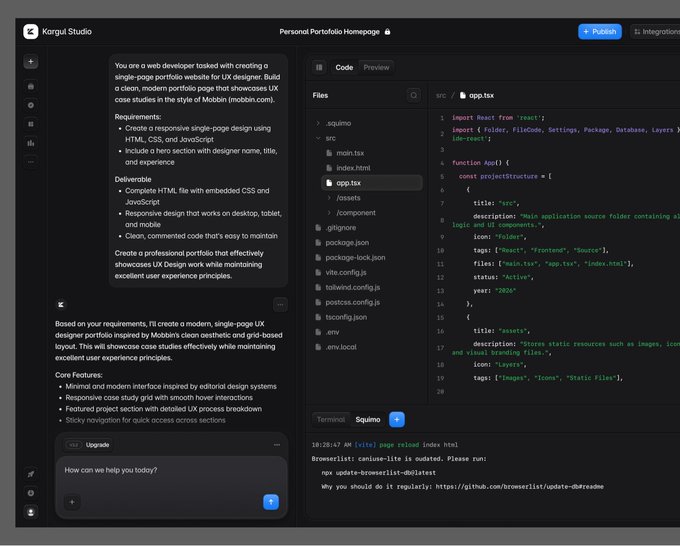Click the Kargul Studio logo icon
Viewport: 680px width, 546px height.
pos(31,32)
